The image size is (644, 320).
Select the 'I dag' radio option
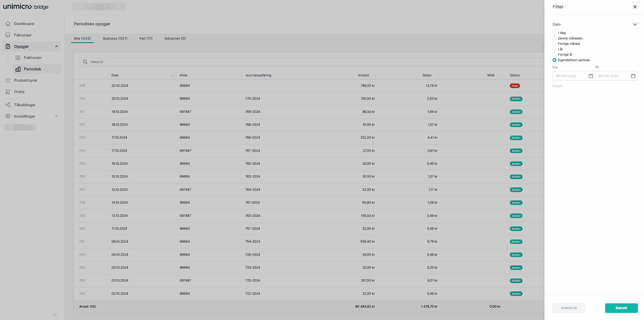point(554,33)
